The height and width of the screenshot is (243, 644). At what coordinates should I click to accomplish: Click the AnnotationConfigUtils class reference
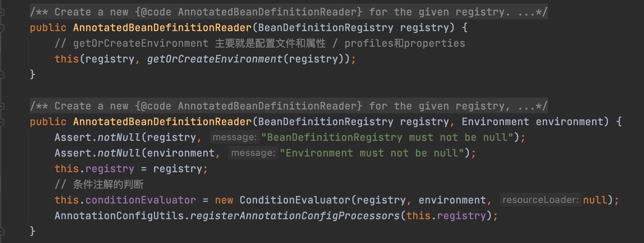(x=119, y=216)
